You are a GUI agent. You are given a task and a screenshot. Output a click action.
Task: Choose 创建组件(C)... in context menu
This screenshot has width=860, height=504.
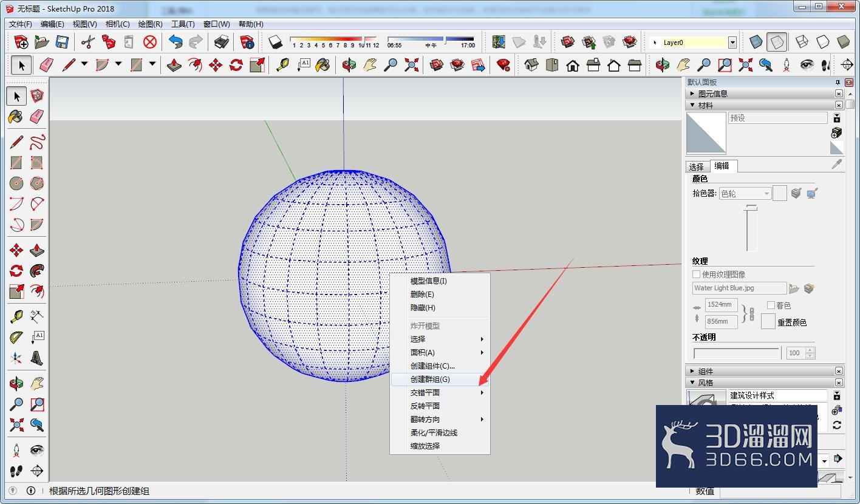click(440, 366)
